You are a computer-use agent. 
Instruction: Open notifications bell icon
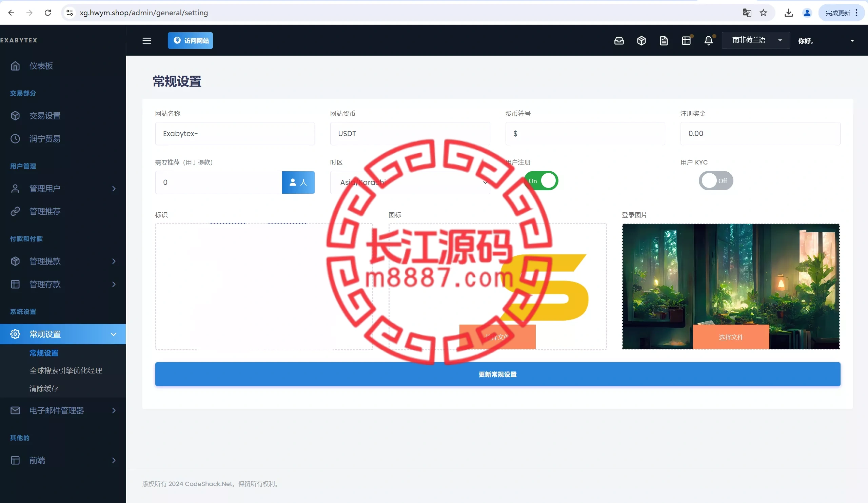click(709, 41)
